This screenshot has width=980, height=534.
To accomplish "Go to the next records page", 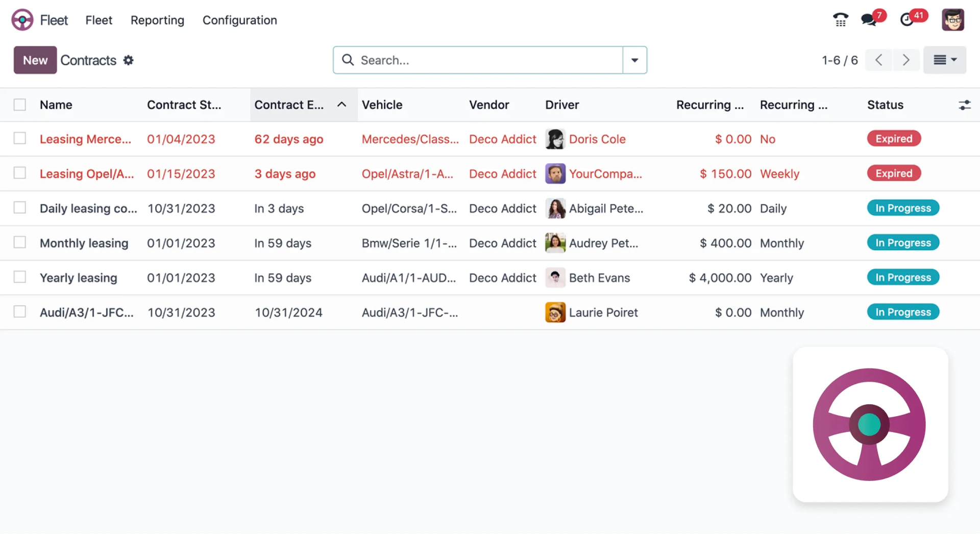I will click(x=906, y=60).
